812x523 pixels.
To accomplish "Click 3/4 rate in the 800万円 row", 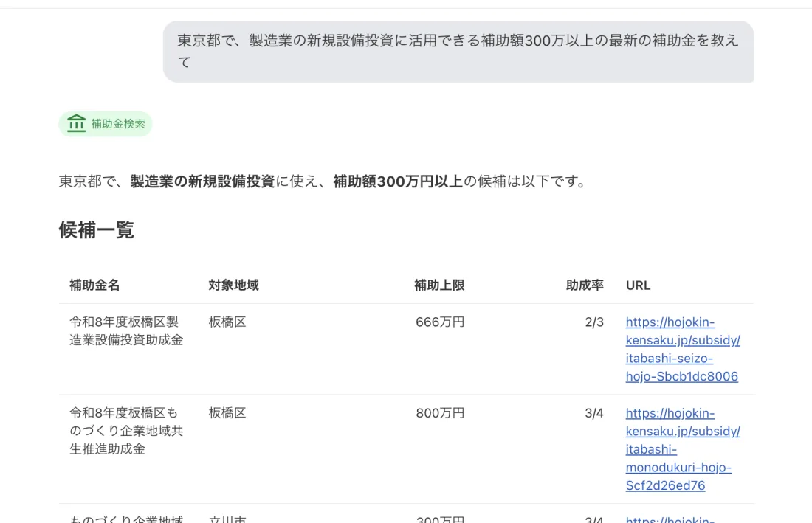I will 594,413.
